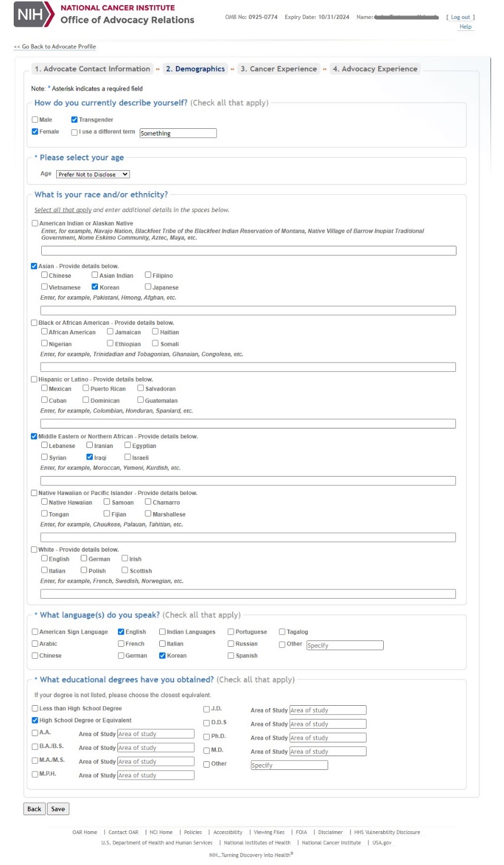Uncheck the Transgender checkbox
The height and width of the screenshot is (865, 504).
pyautogui.click(x=74, y=120)
